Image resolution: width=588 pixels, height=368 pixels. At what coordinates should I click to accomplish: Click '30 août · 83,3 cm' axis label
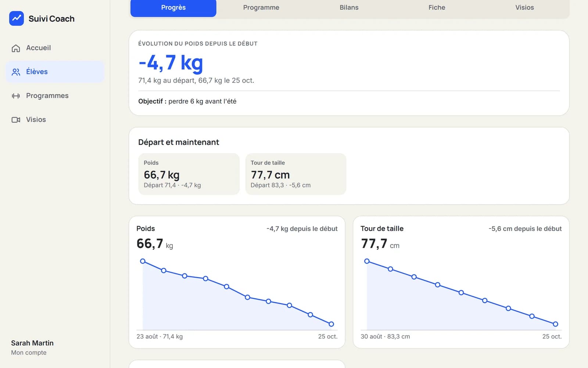[x=385, y=336]
